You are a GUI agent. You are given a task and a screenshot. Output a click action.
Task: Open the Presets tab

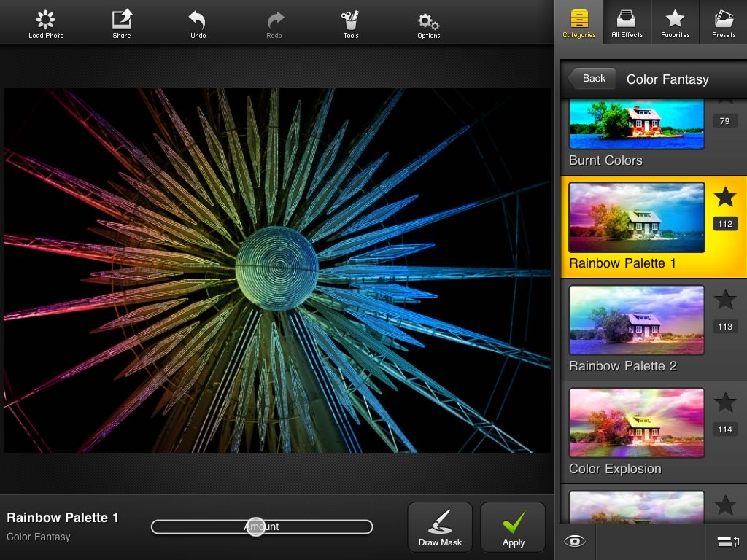point(723,23)
